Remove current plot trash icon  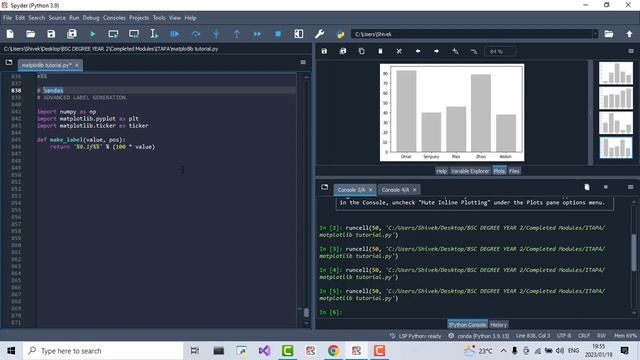pos(380,51)
